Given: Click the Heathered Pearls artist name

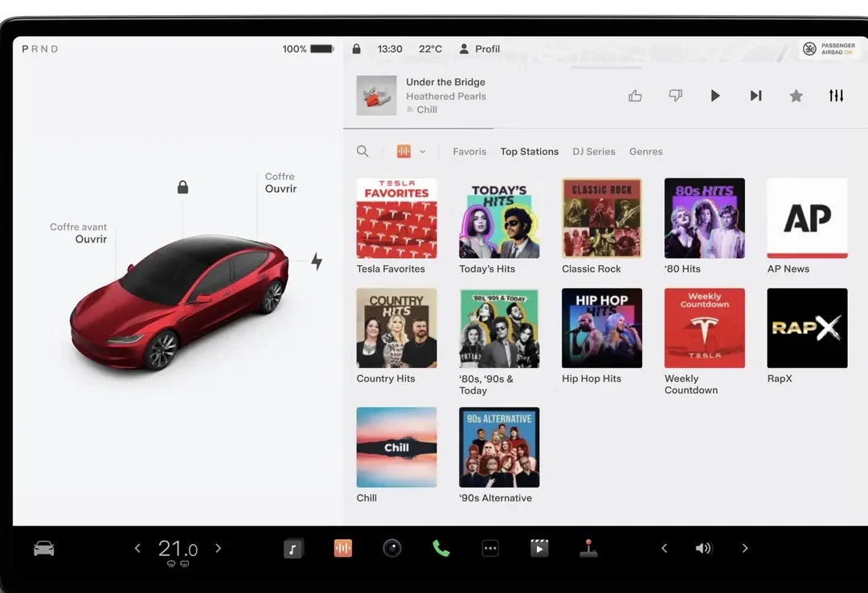Looking at the screenshot, I should 445,96.
